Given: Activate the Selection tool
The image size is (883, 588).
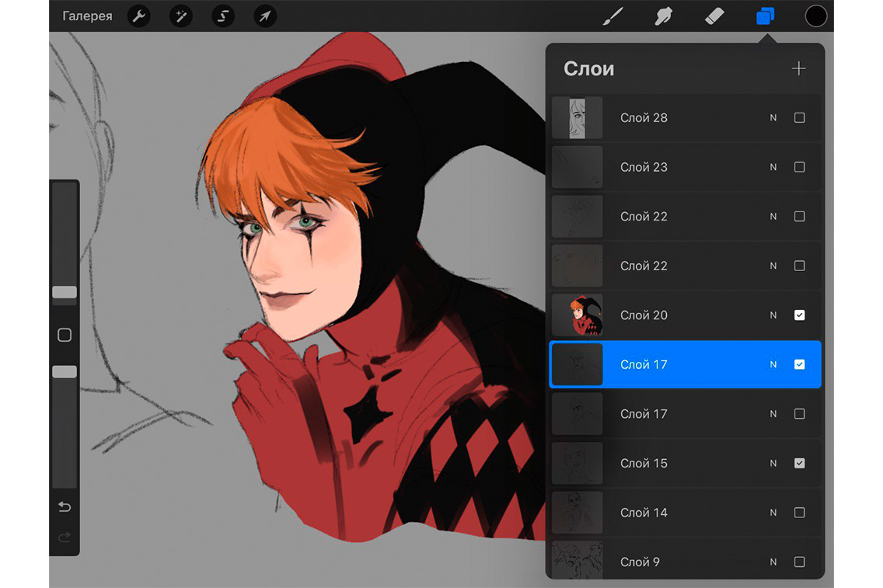Looking at the screenshot, I should coord(223,16).
